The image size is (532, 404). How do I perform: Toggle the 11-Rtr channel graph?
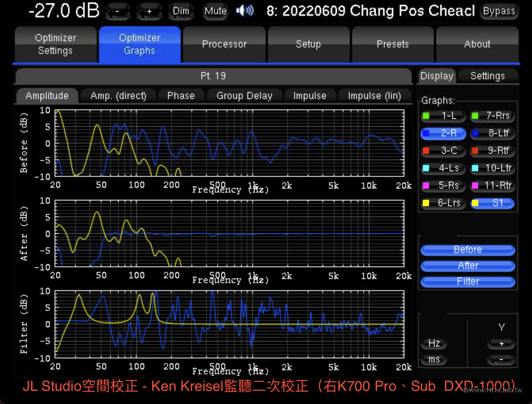tap(492, 186)
